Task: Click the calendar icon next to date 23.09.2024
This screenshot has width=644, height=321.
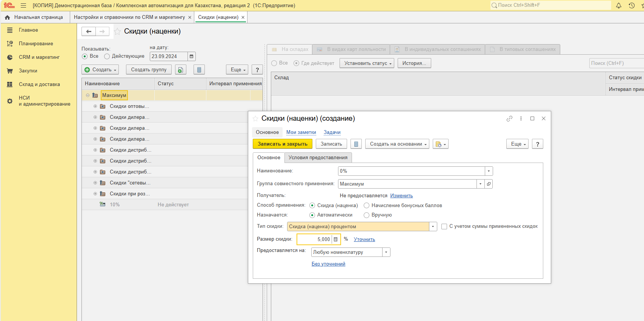Action: point(192,57)
